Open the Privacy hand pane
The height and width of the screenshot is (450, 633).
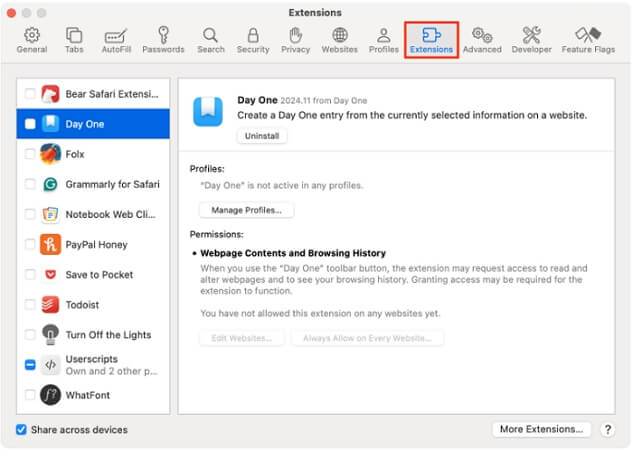click(296, 40)
